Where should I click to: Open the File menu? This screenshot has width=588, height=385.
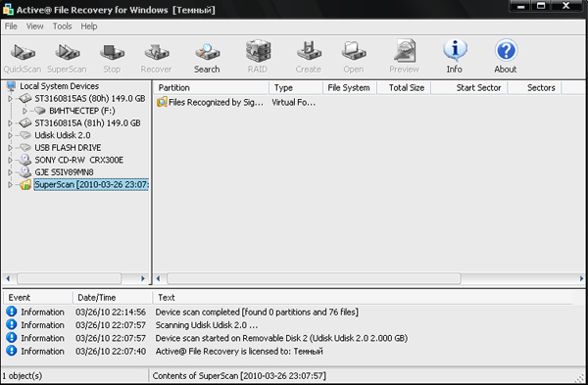11,26
